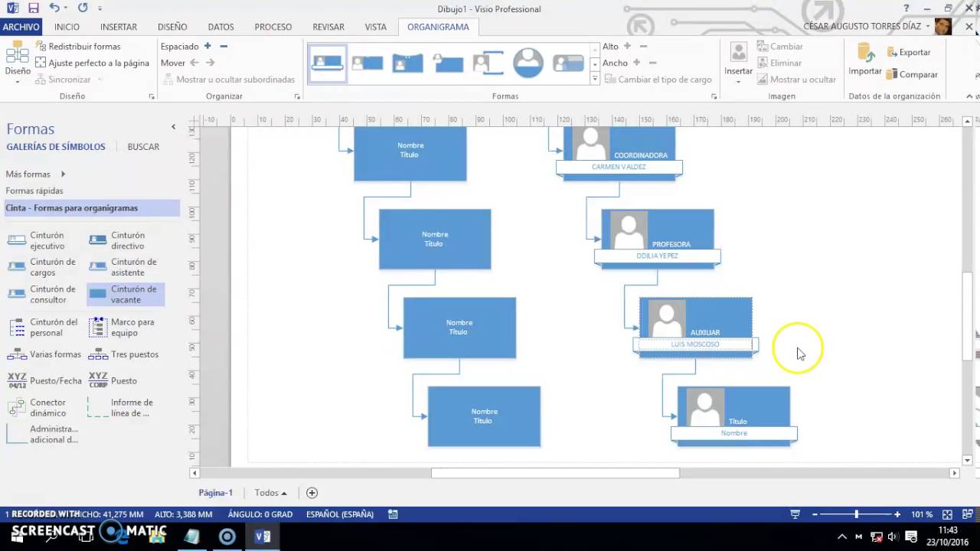Zoom out with status bar minus
This screenshot has width=980, height=551.
pyautogui.click(x=815, y=514)
